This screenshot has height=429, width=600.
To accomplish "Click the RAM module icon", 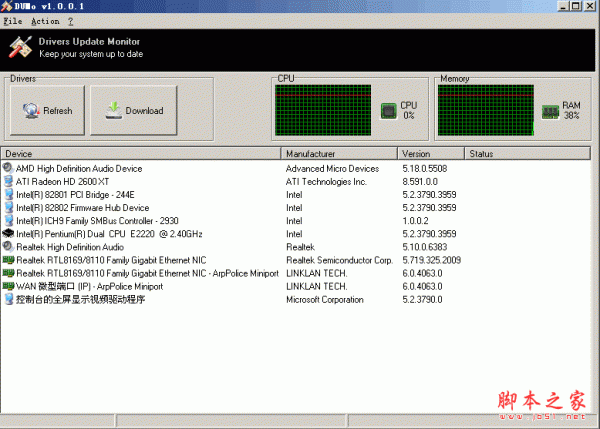I will coord(550,112).
